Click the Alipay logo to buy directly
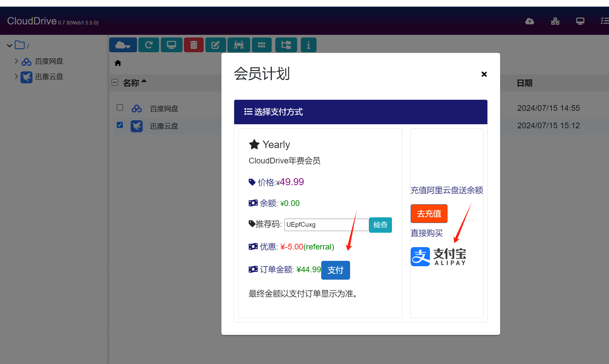The width and height of the screenshot is (609, 364). click(x=438, y=257)
